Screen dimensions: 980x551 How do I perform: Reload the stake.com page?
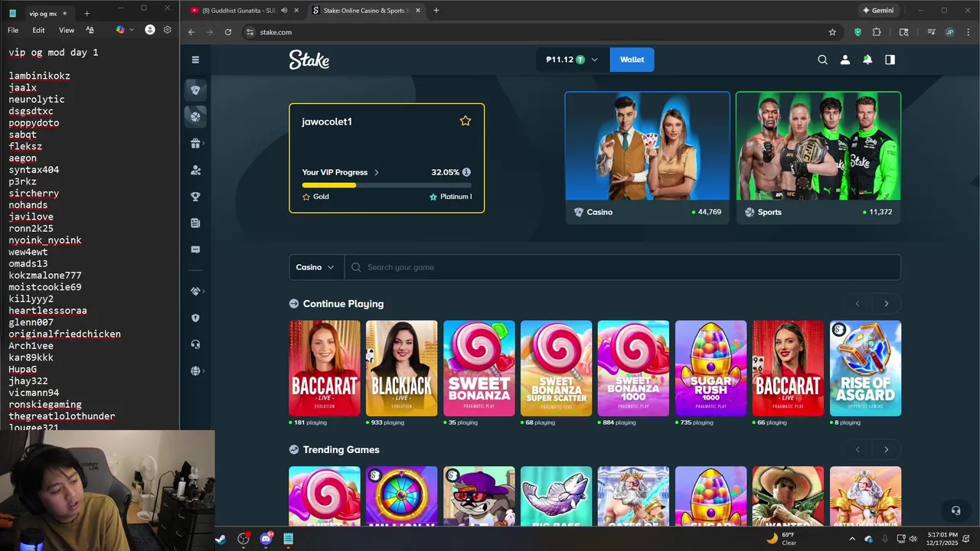point(227,32)
